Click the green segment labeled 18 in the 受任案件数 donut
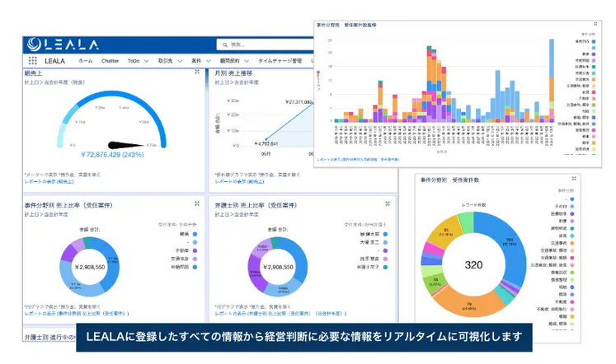The height and width of the screenshot is (364, 616). [x=435, y=282]
